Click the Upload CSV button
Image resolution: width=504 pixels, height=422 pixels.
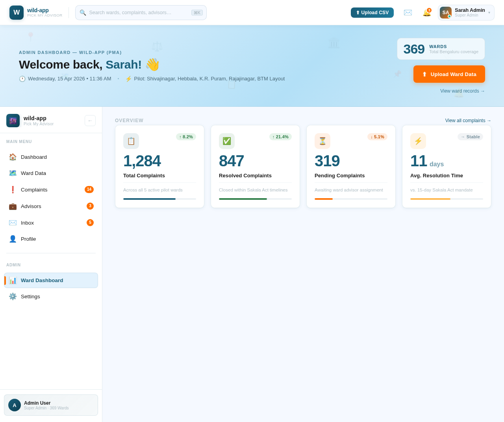click(372, 13)
